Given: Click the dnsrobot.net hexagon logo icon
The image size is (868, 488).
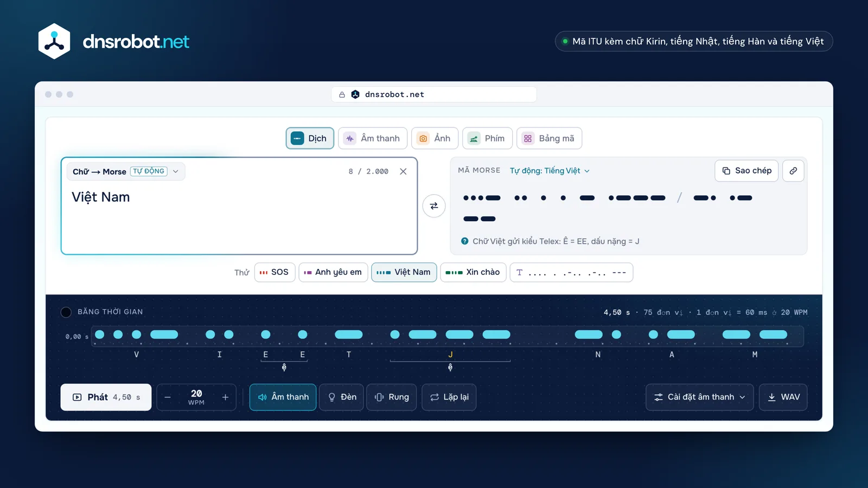Looking at the screenshot, I should tap(54, 41).
